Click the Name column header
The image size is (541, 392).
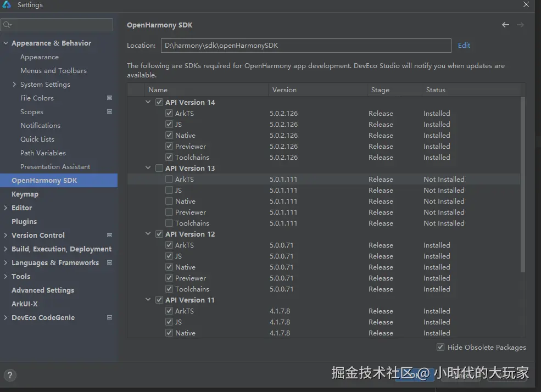coord(206,89)
